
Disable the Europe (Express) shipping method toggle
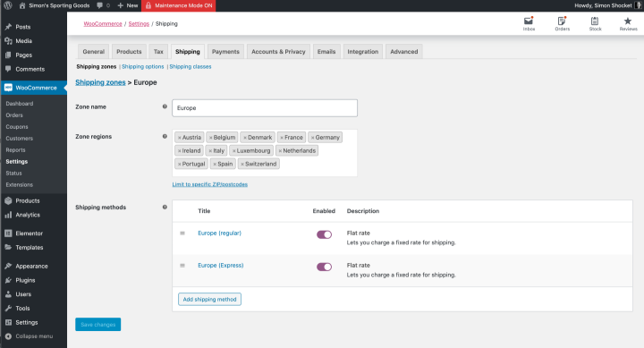pyautogui.click(x=324, y=267)
